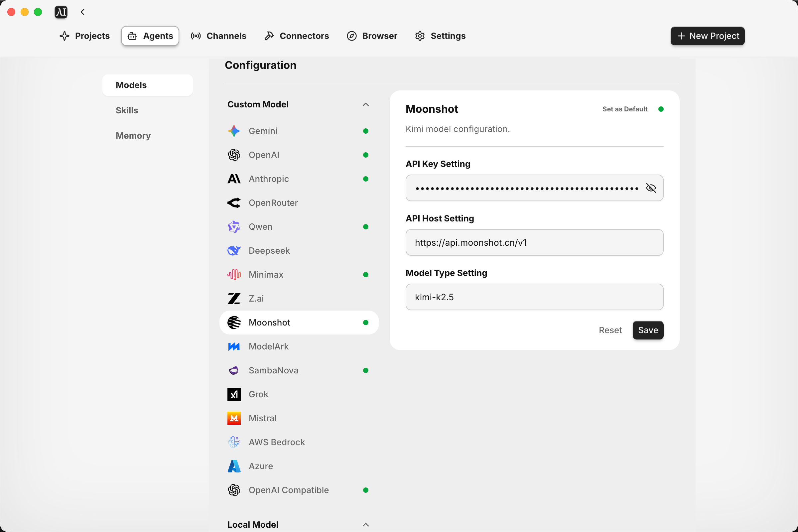The width and height of the screenshot is (798, 532).
Task: Focus the Model Type Setting field
Action: pyautogui.click(x=534, y=297)
